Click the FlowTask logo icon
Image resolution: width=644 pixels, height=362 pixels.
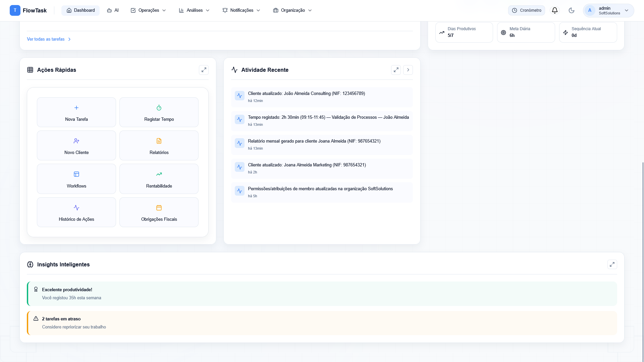click(15, 10)
